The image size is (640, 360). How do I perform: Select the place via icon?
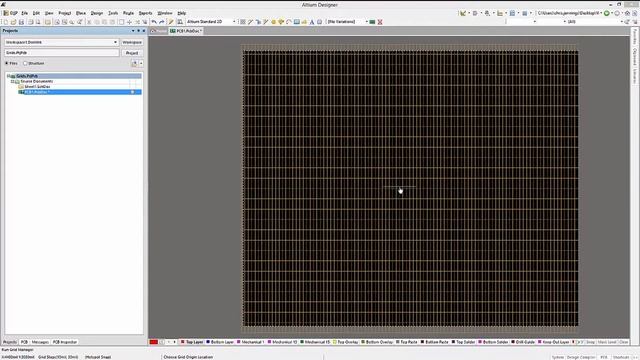coord(281,22)
